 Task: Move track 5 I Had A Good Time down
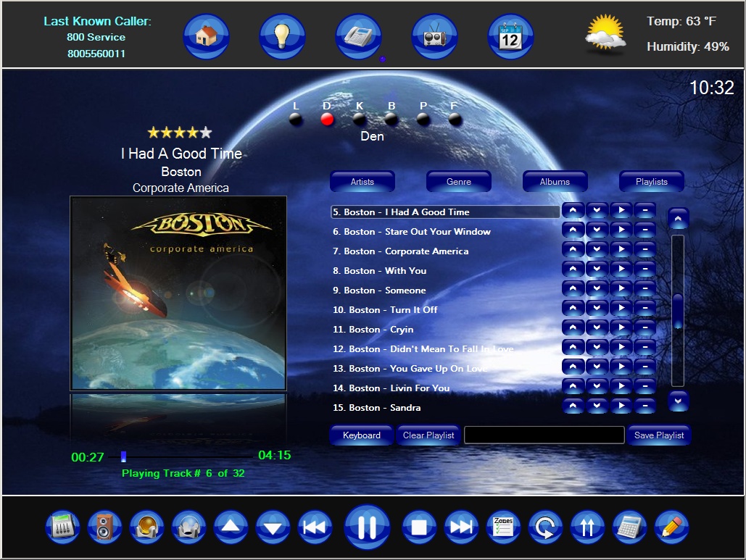click(x=597, y=211)
